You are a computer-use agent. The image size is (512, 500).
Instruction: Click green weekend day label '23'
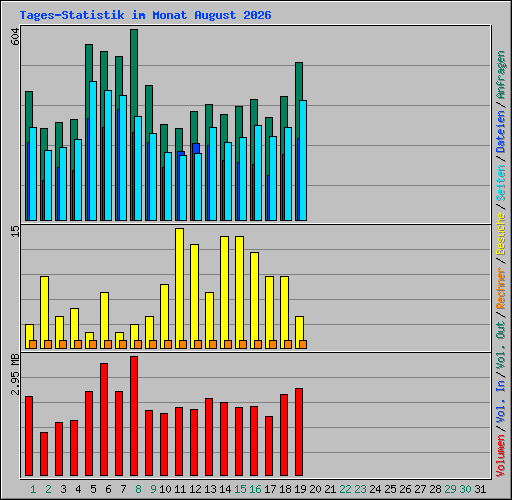[x=360, y=489]
